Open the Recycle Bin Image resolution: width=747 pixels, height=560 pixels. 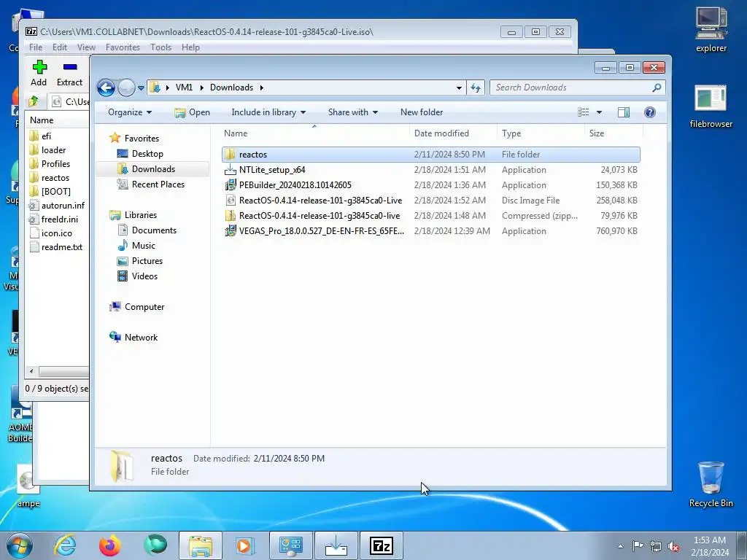tap(711, 484)
